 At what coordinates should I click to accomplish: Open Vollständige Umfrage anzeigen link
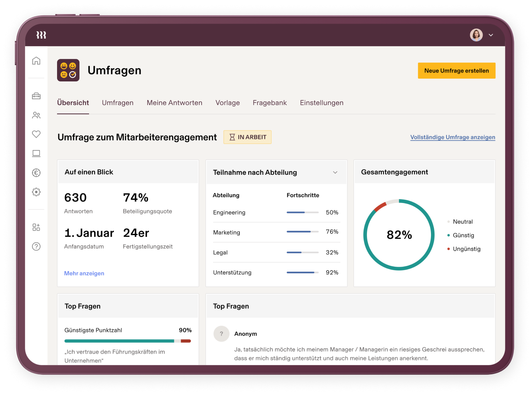point(453,137)
